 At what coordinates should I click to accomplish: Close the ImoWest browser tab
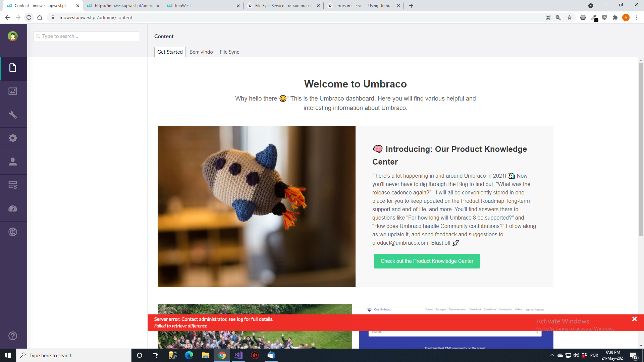point(238,6)
